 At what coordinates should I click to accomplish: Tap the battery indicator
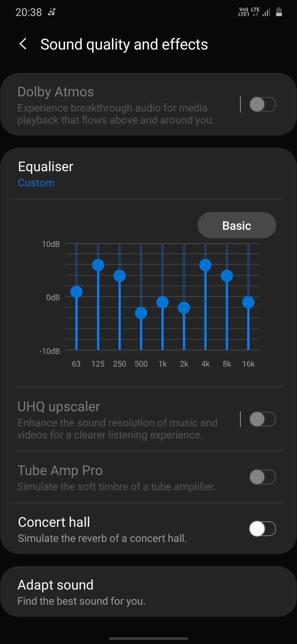[x=279, y=12]
